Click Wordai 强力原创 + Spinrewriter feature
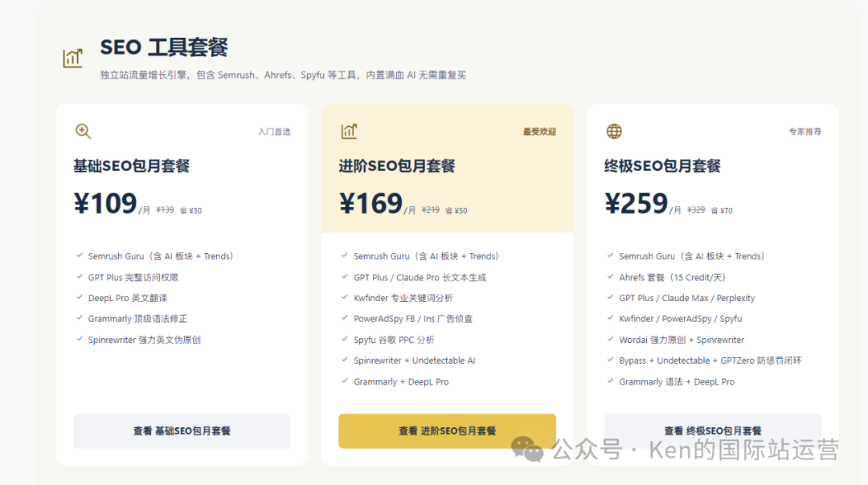This screenshot has height=485, width=868. pyautogui.click(x=682, y=340)
